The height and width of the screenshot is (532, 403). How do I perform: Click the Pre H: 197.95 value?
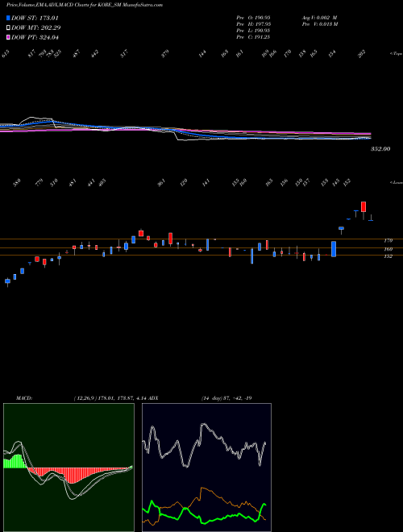point(253,24)
